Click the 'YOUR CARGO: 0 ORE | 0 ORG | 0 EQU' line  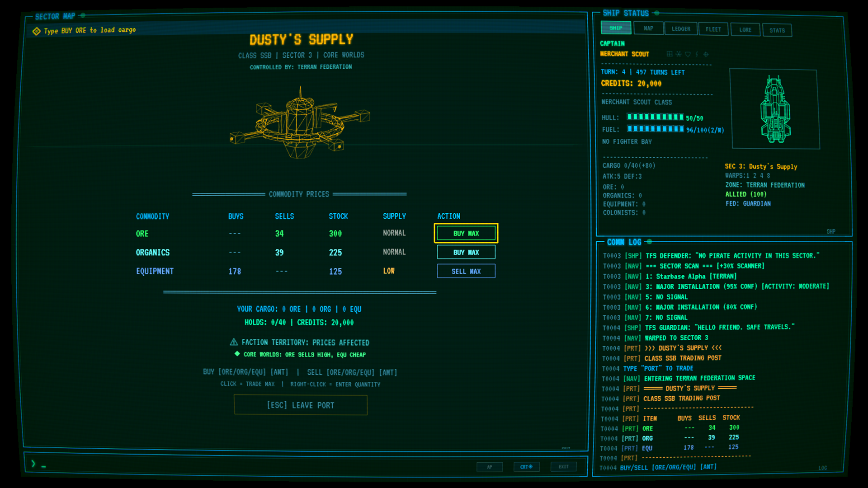click(299, 309)
